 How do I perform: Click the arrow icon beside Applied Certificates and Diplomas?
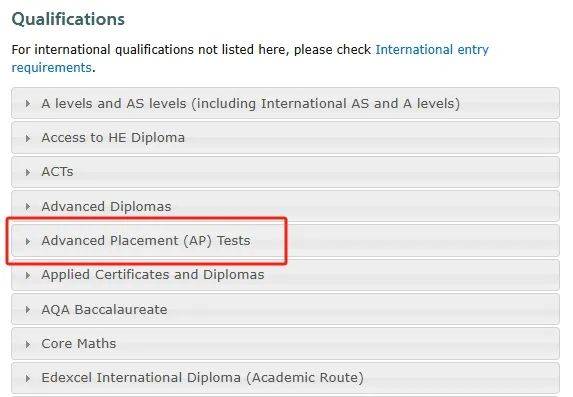click(x=28, y=275)
